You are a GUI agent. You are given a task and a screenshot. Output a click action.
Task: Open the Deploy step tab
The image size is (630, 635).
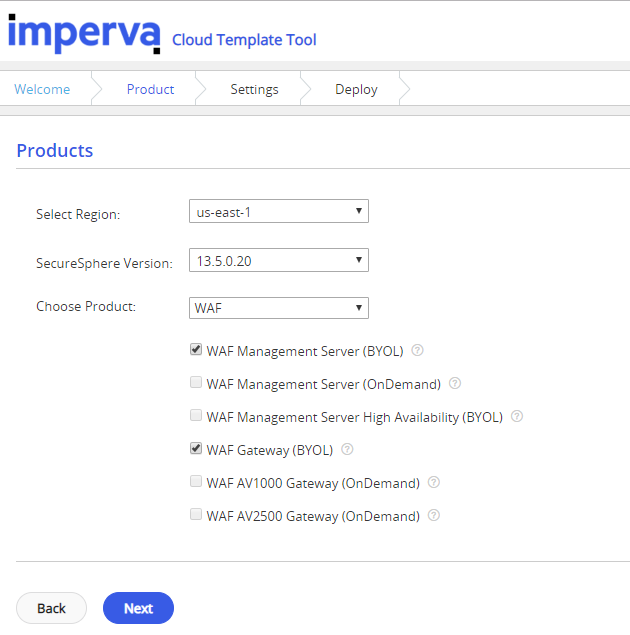pyautogui.click(x=356, y=89)
